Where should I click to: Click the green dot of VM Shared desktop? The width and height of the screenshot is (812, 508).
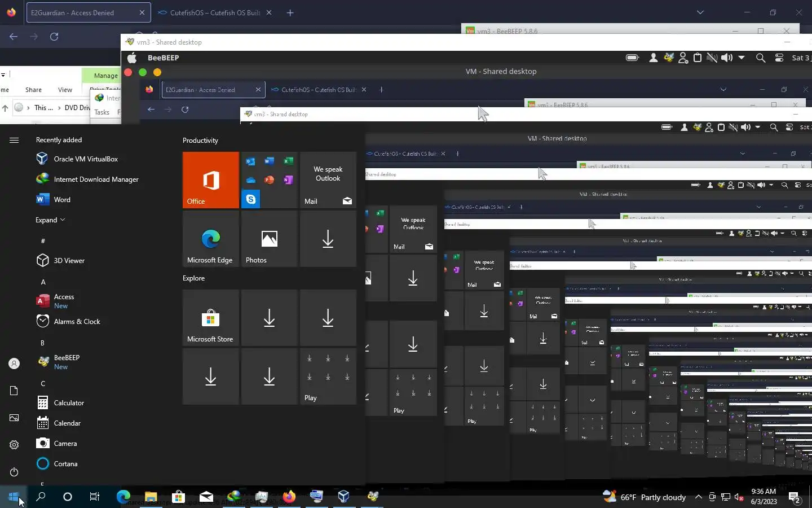point(143,72)
